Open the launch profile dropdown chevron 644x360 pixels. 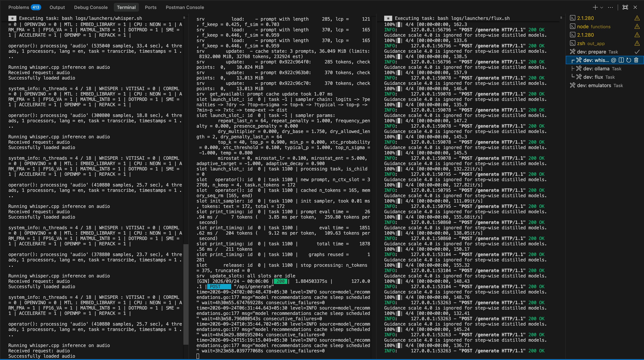(x=602, y=7)
